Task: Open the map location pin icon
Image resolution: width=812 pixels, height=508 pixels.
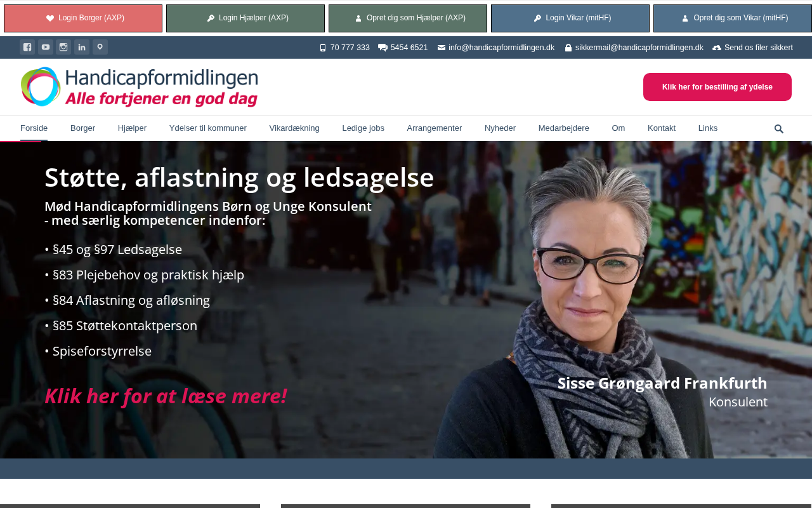Action: pyautogui.click(x=100, y=47)
